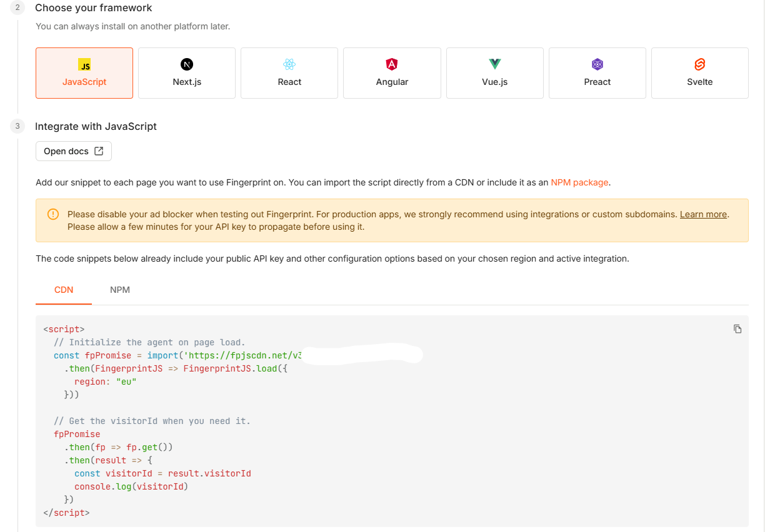The width and height of the screenshot is (765, 532).
Task: Click the 'const fpPromise = import' code line
Action: tap(178, 355)
